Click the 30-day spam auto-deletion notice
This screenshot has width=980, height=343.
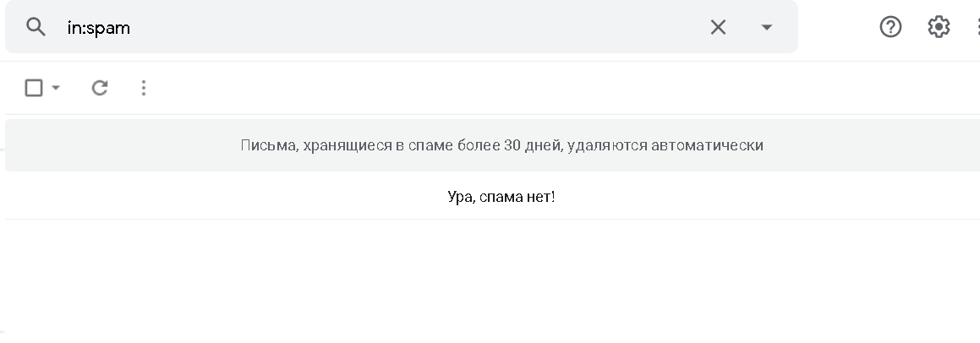pyautogui.click(x=501, y=145)
